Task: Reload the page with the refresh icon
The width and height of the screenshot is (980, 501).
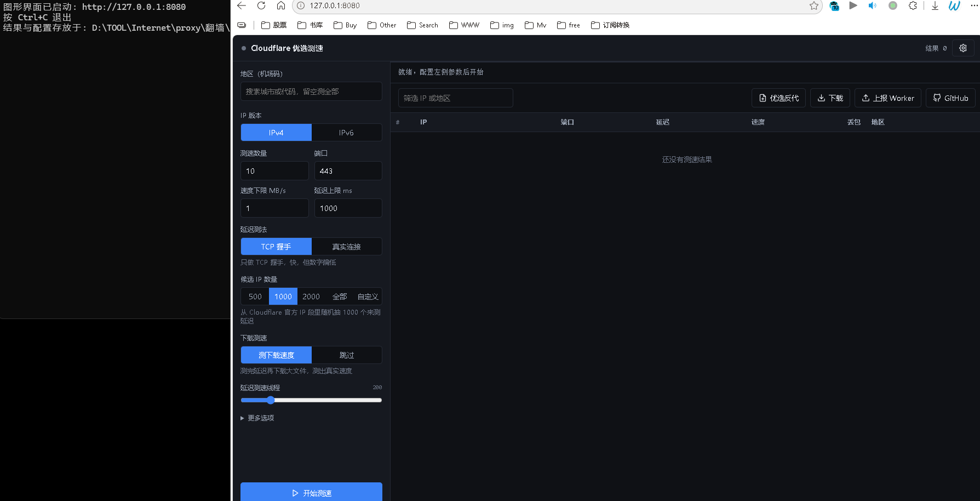Action: 261,5
